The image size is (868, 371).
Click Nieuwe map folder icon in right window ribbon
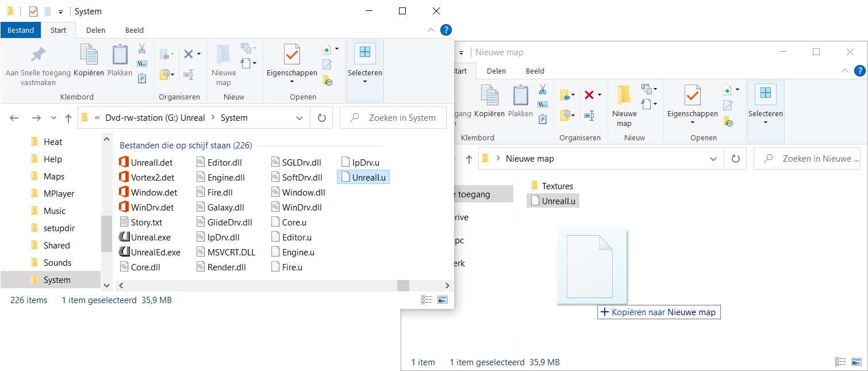tap(624, 95)
